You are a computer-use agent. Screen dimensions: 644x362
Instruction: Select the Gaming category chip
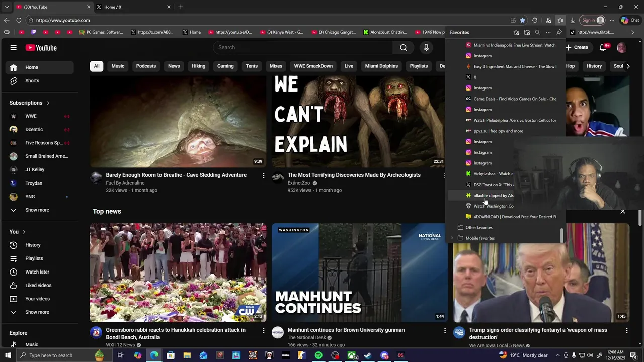click(x=225, y=66)
